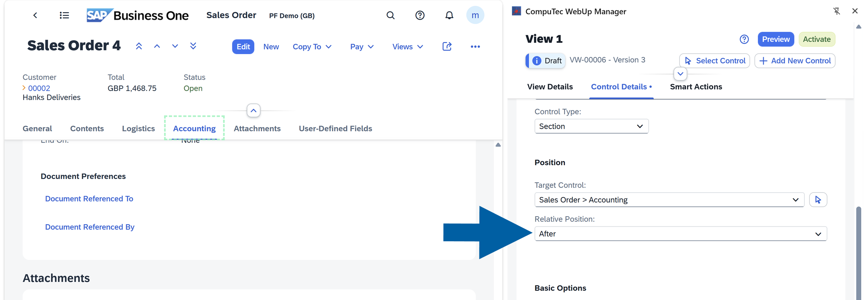Open the Copy To dropdown
The width and height of the screenshot is (868, 300).
pyautogui.click(x=312, y=47)
